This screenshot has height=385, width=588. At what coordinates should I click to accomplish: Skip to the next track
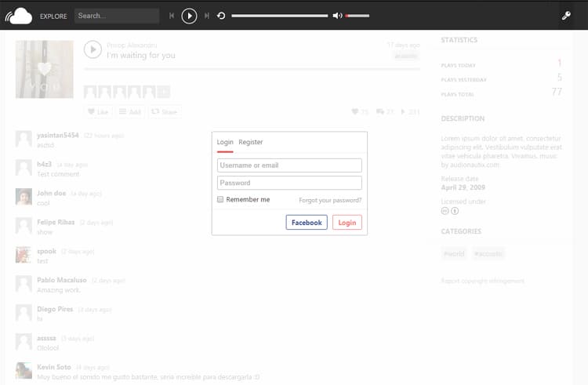pyautogui.click(x=207, y=16)
